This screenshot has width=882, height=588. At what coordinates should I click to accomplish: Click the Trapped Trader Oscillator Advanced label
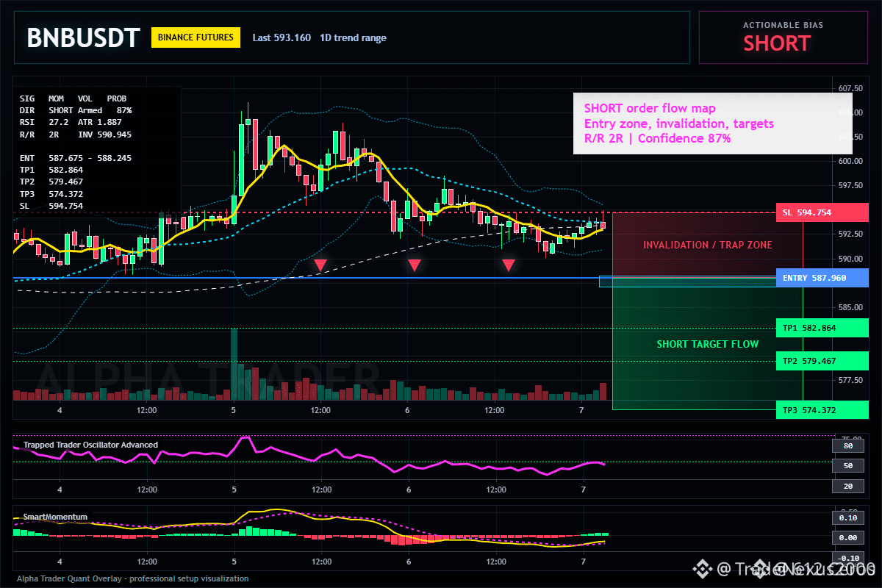point(90,445)
